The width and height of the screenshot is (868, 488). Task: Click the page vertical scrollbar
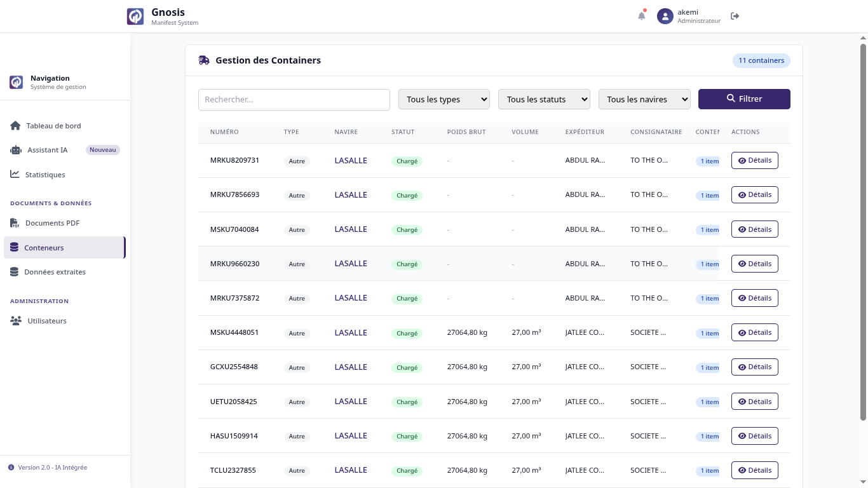point(863,232)
